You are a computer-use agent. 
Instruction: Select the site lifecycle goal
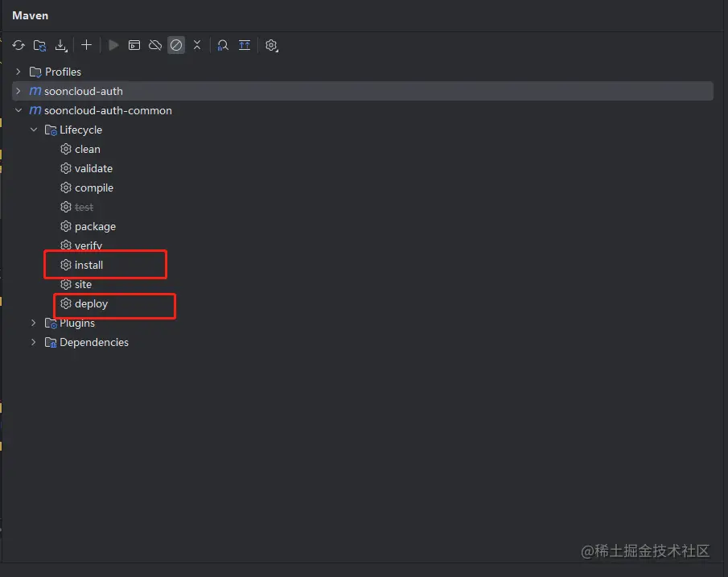point(83,284)
